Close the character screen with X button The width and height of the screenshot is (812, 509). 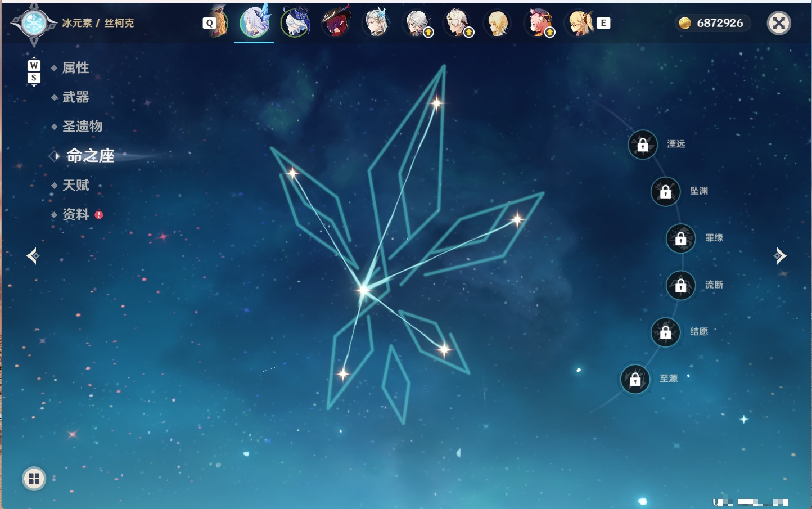click(x=779, y=23)
